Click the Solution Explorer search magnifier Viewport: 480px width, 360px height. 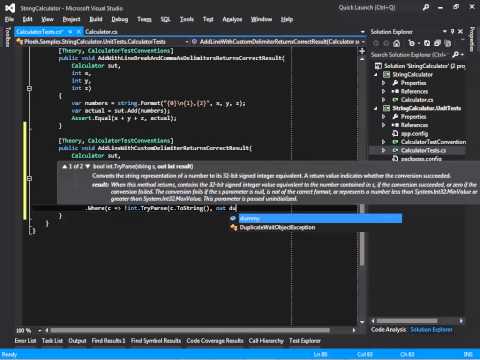tap(456, 54)
